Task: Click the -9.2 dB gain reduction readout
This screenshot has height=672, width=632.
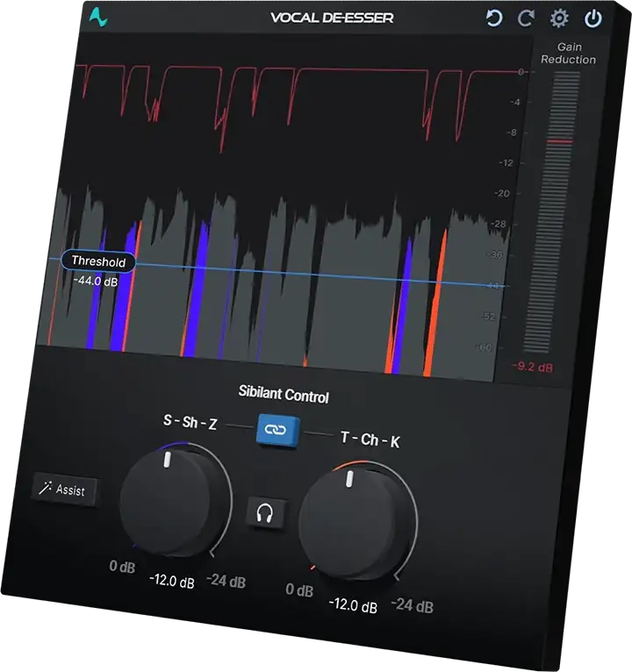Action: click(x=533, y=367)
